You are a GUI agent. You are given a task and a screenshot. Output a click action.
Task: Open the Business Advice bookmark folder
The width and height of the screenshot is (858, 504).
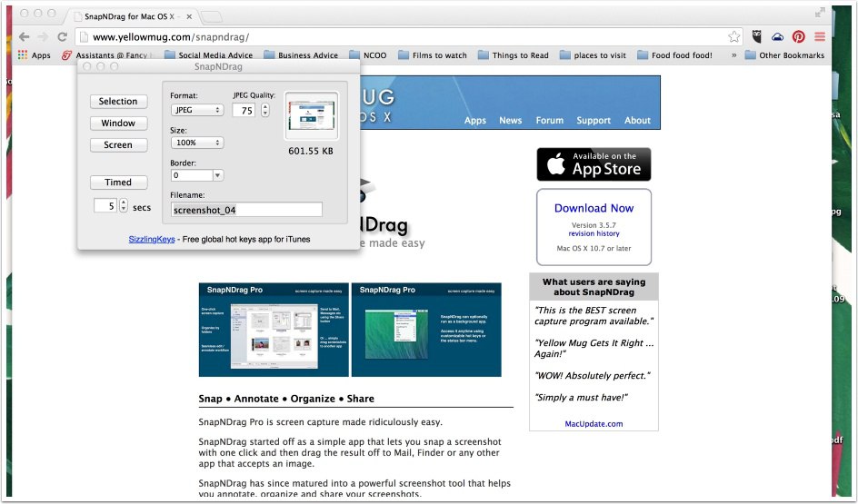coord(301,55)
